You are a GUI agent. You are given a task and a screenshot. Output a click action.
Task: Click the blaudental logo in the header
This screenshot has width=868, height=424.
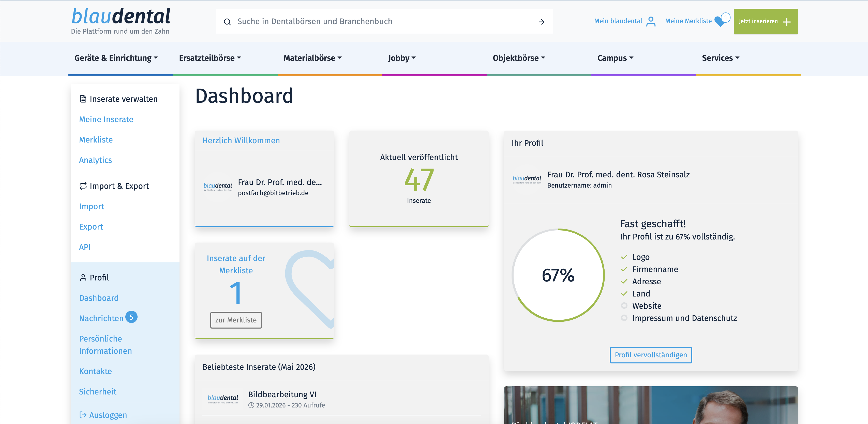[121, 21]
